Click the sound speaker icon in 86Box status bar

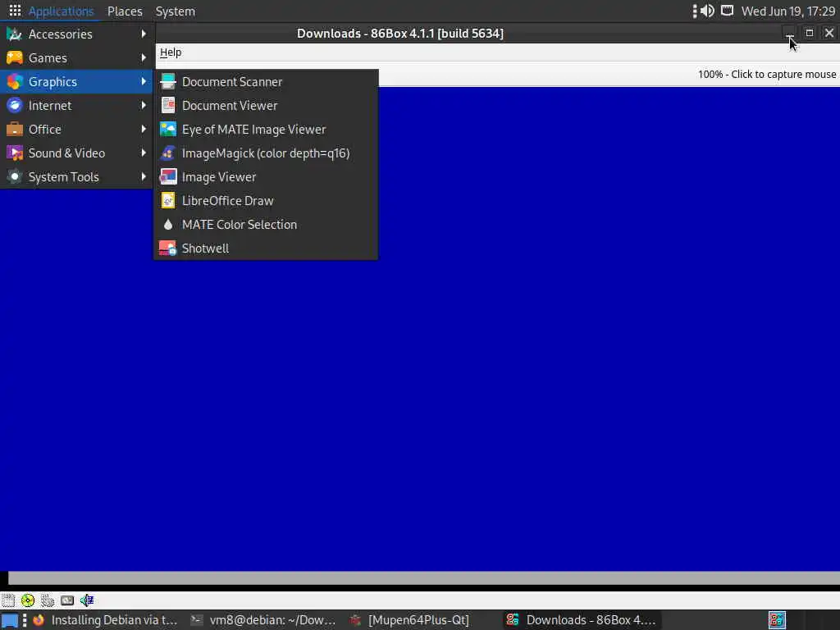point(87,600)
